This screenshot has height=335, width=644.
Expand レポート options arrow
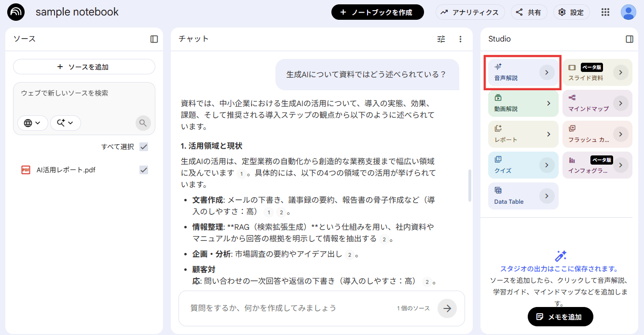click(548, 134)
